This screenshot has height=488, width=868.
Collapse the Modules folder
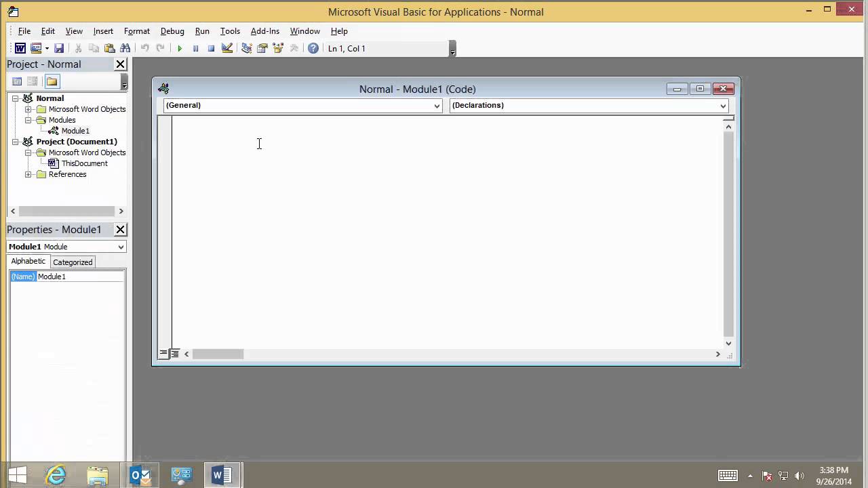(28, 120)
